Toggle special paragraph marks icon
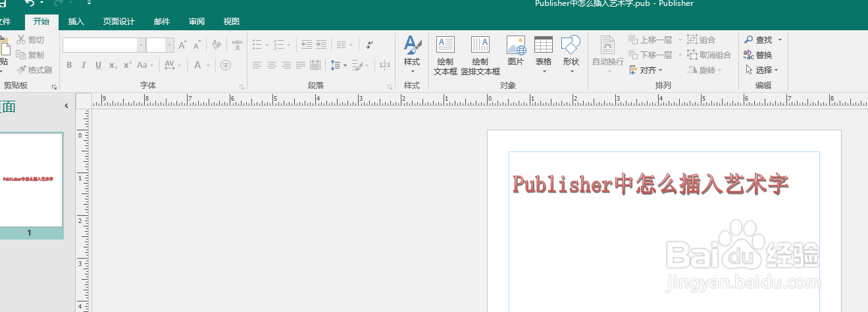 (x=369, y=45)
